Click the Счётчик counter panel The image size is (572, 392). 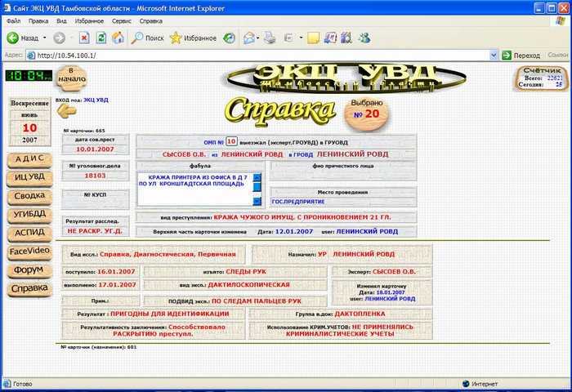tap(541, 78)
